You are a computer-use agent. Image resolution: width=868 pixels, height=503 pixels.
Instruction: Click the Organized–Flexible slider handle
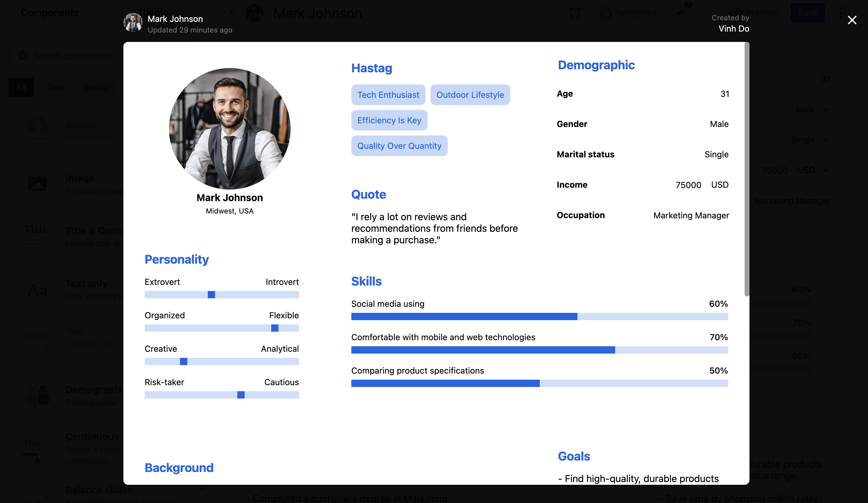tap(274, 328)
